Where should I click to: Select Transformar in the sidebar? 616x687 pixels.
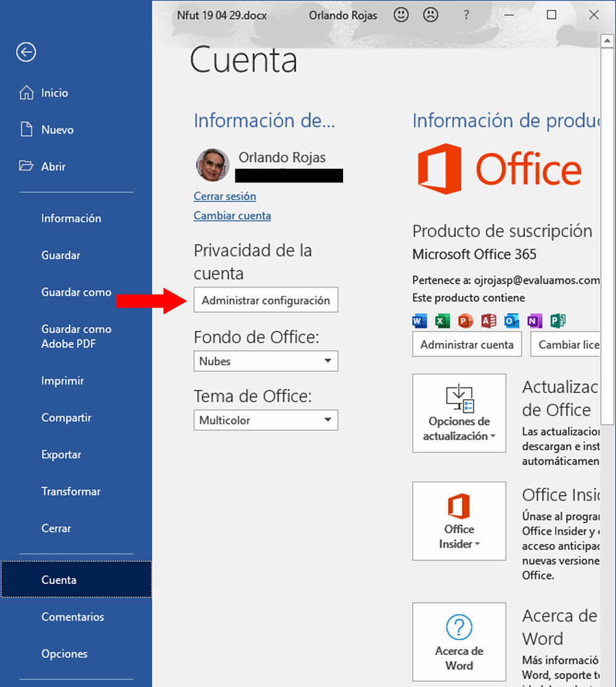[x=71, y=491]
